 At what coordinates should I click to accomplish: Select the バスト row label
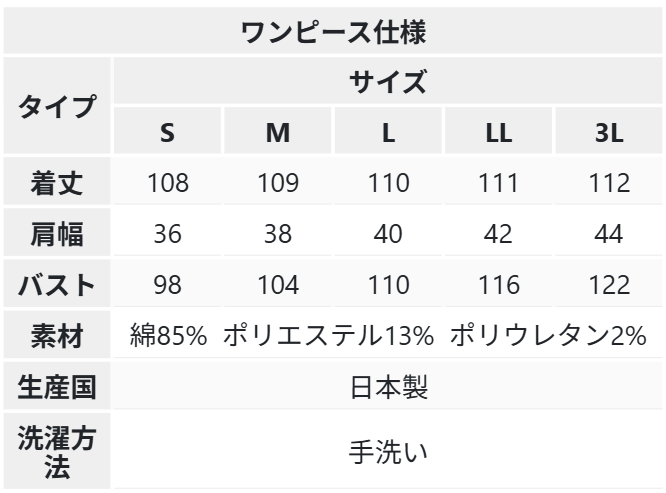click(x=57, y=283)
